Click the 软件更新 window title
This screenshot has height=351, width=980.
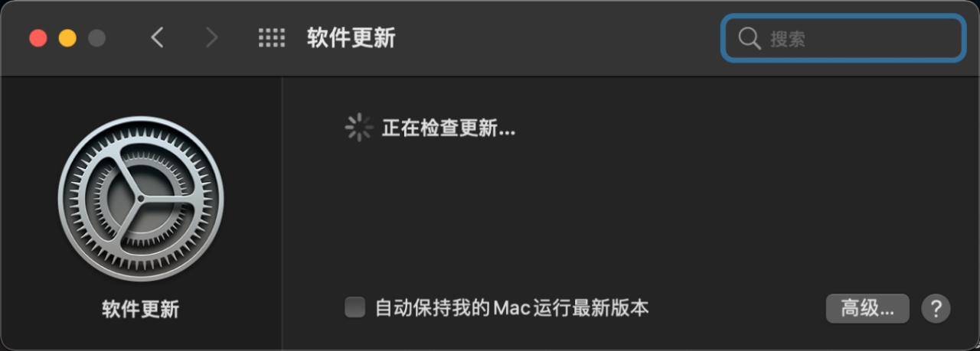(351, 37)
